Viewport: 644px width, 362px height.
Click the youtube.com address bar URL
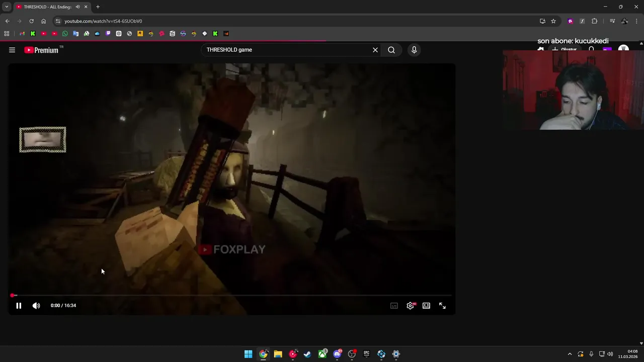coord(103,21)
